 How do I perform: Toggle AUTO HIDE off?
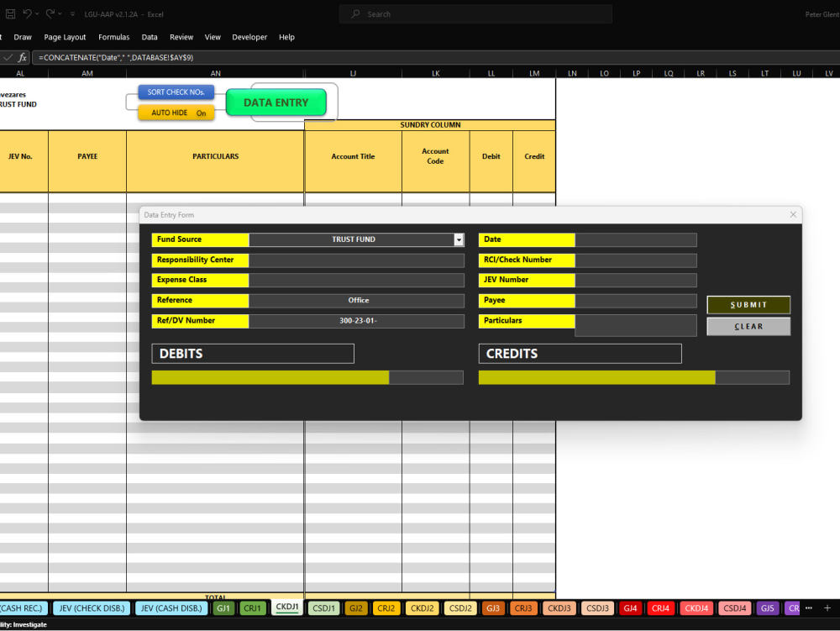coord(176,112)
